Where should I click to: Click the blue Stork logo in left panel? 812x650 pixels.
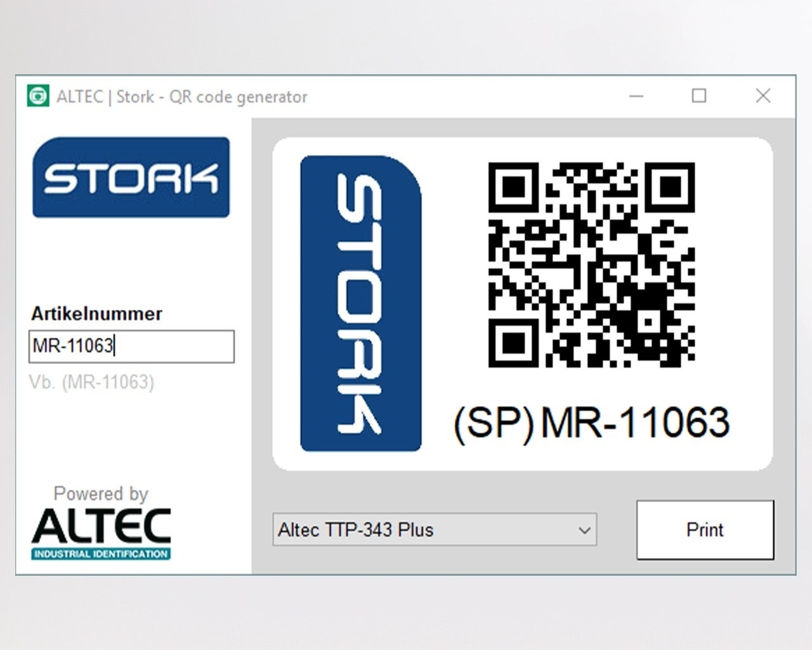point(131,177)
